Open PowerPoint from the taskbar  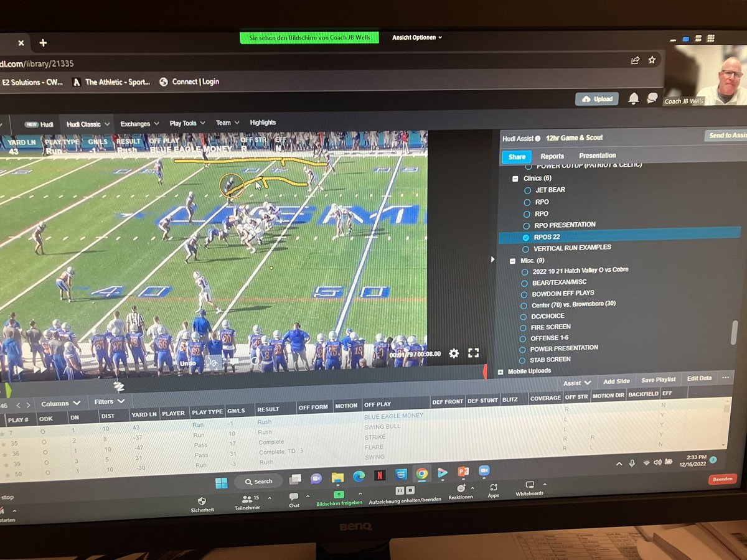click(463, 472)
